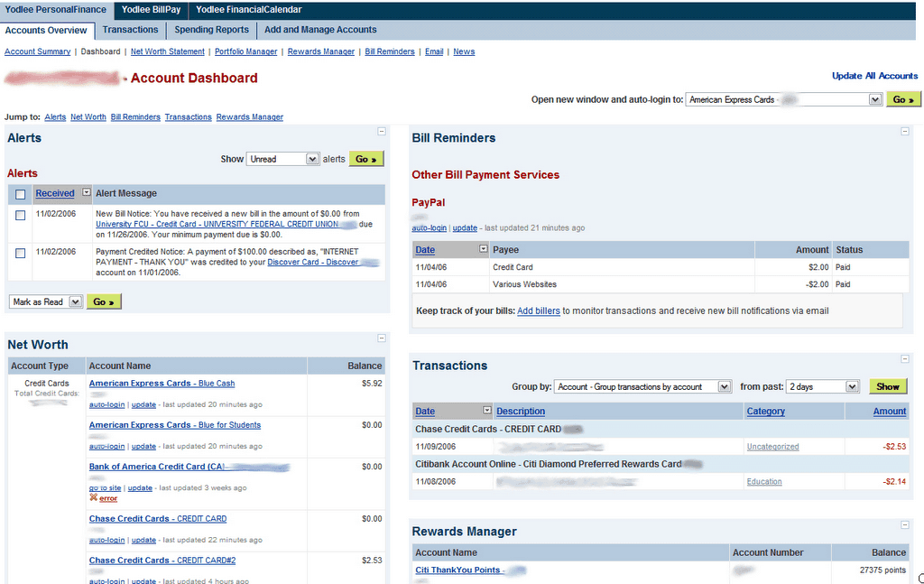Open the Show Unread alerts dropdown
This screenshot has height=584, width=924.
point(282,159)
